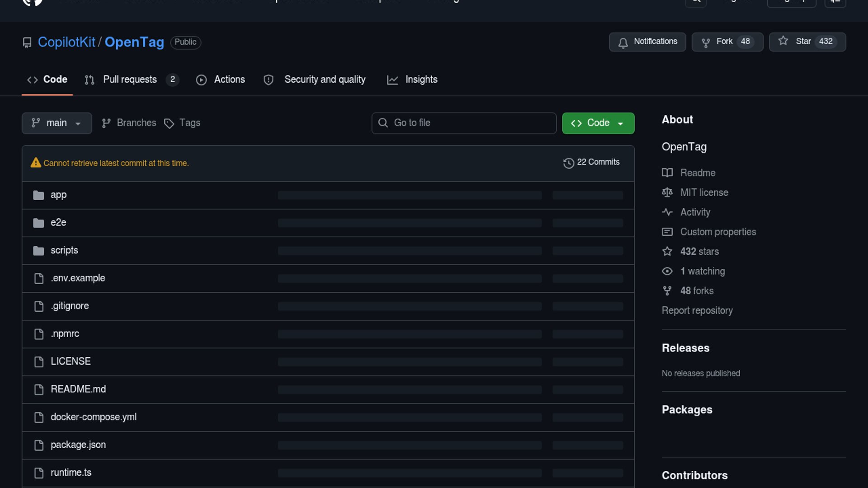Open the README.md file
868x488 pixels.
tap(78, 389)
